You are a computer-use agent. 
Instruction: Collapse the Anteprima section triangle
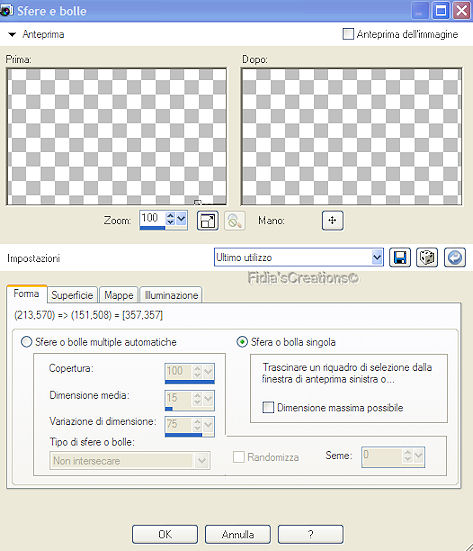(12, 34)
